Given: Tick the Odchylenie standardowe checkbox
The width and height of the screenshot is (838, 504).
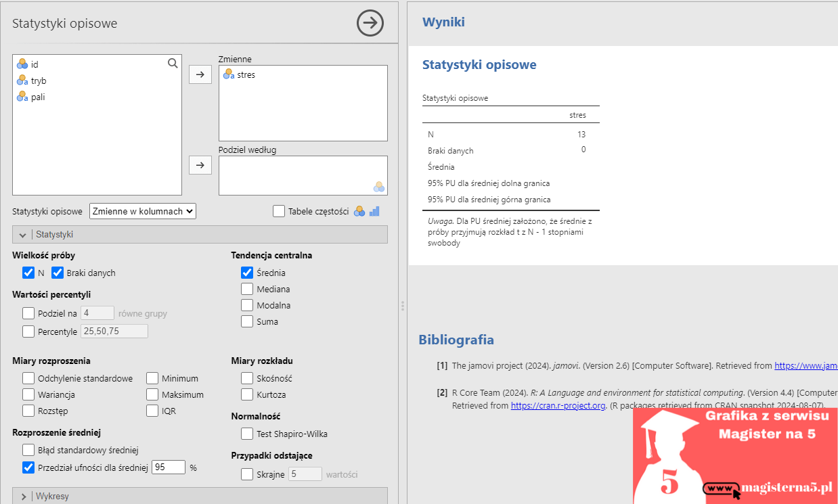Looking at the screenshot, I should pyautogui.click(x=28, y=378).
